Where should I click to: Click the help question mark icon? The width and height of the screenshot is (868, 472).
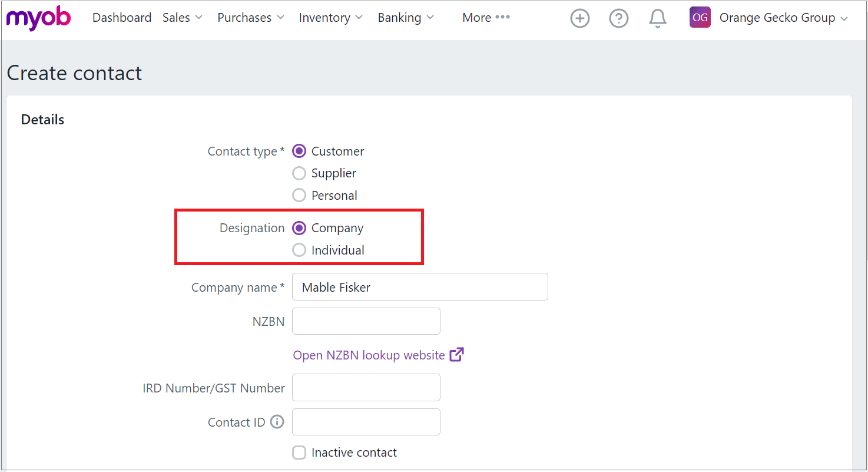pos(619,18)
